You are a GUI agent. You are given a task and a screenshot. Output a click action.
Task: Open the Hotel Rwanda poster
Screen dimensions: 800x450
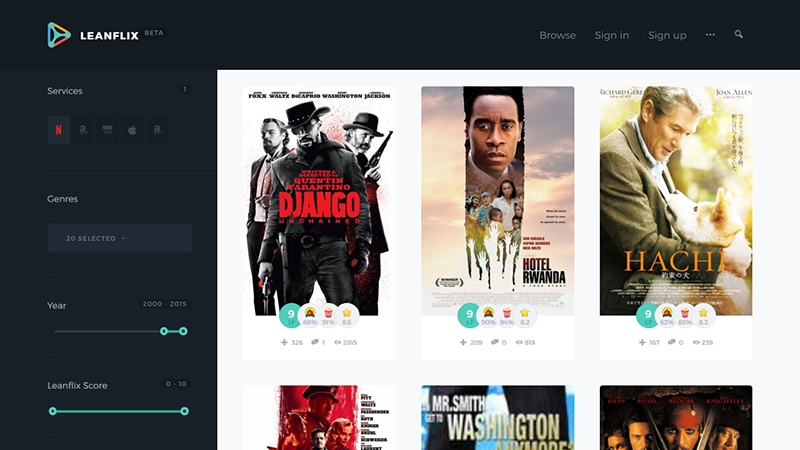pos(497,201)
